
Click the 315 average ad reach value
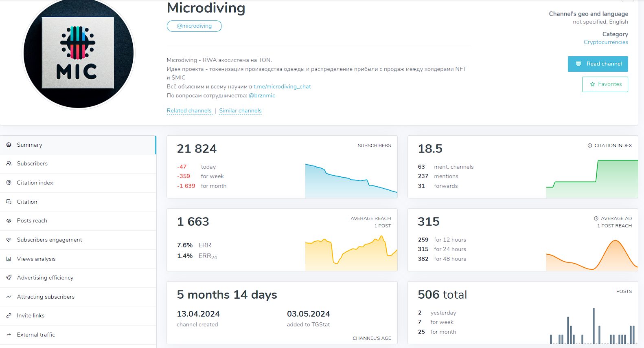tap(429, 222)
